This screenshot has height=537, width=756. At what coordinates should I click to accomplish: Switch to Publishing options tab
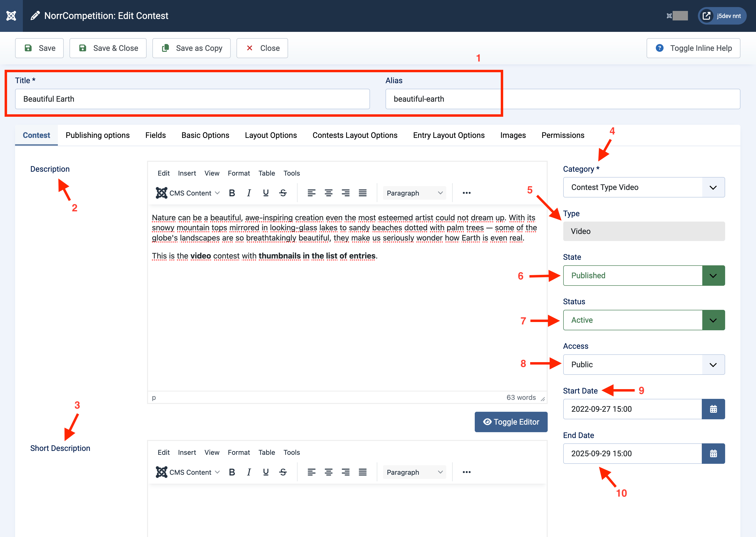pyautogui.click(x=97, y=135)
